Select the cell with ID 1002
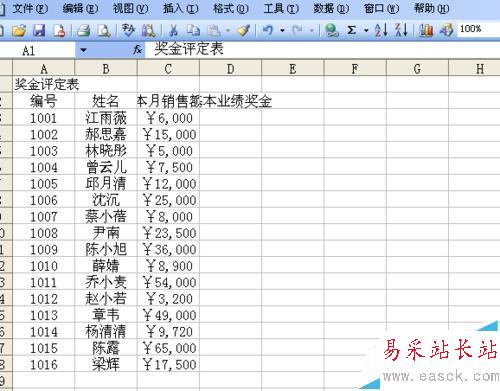Viewport: 500px width, 391px height. [44, 134]
